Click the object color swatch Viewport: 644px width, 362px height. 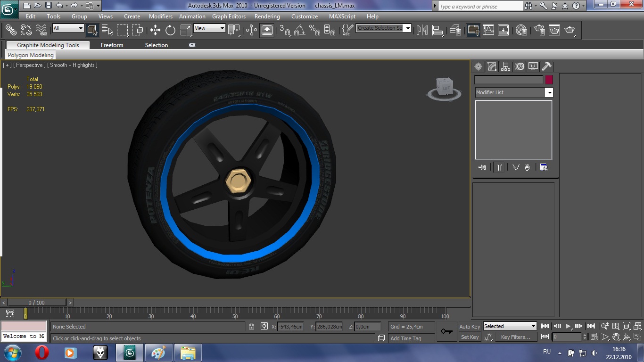pos(549,80)
